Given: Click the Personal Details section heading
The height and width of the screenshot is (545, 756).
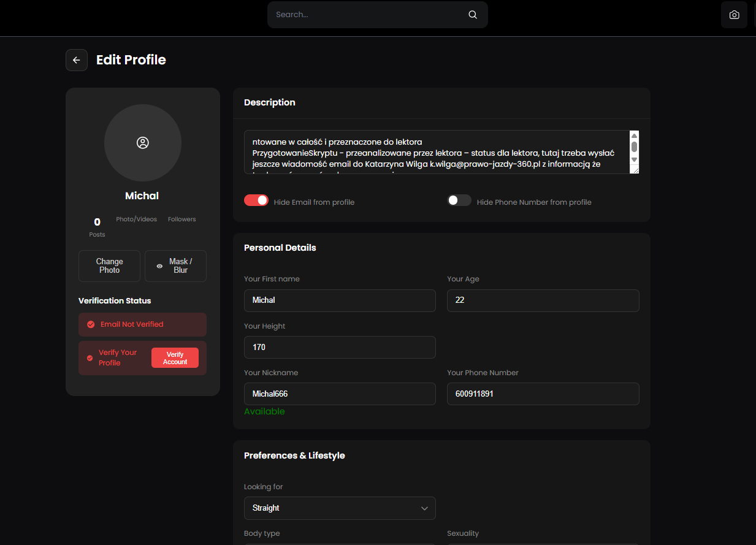Looking at the screenshot, I should click(280, 248).
